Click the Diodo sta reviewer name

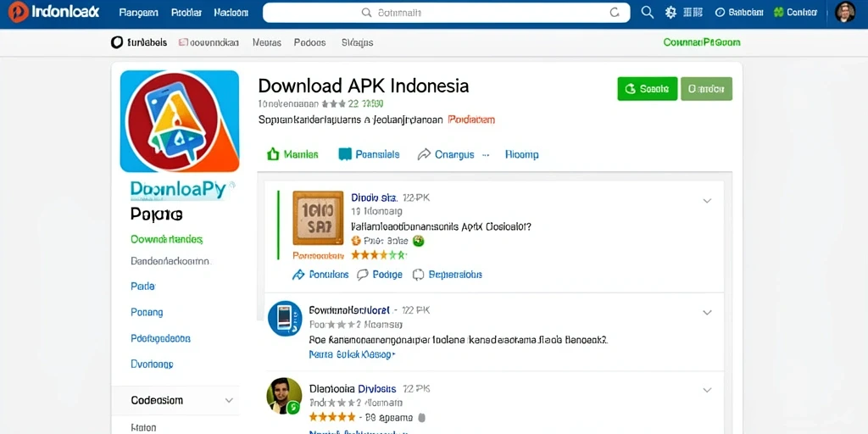(x=373, y=198)
